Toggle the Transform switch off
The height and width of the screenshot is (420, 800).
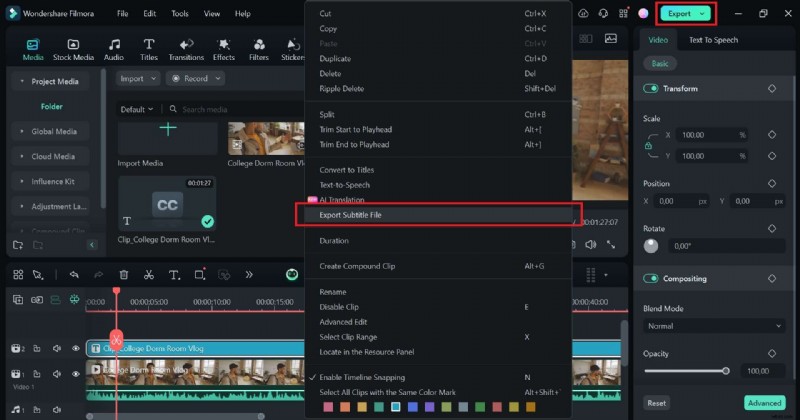(652, 89)
